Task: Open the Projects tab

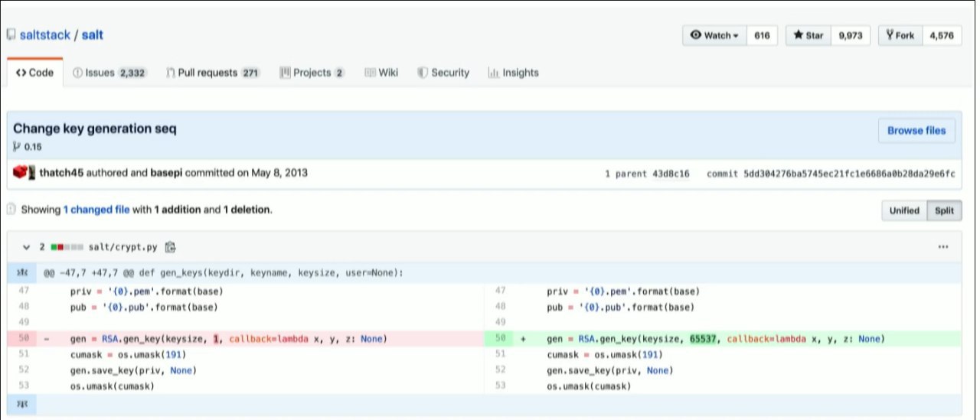Action: pos(312,73)
